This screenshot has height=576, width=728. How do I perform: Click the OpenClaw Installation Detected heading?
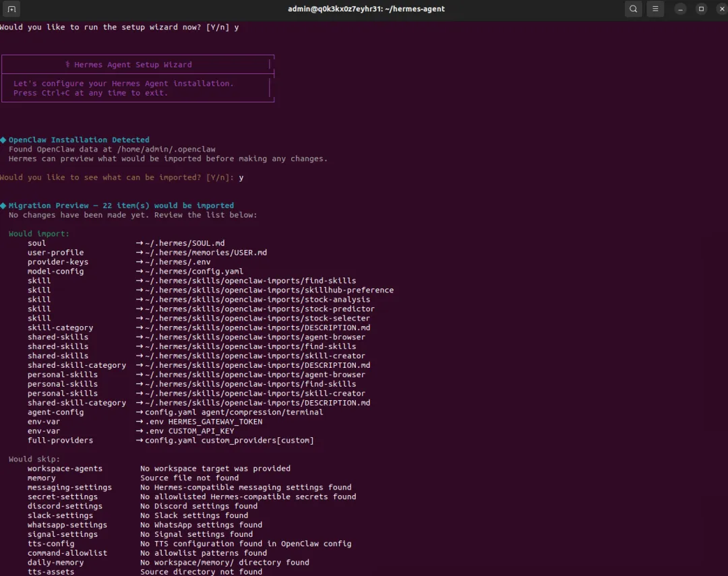tap(79, 139)
